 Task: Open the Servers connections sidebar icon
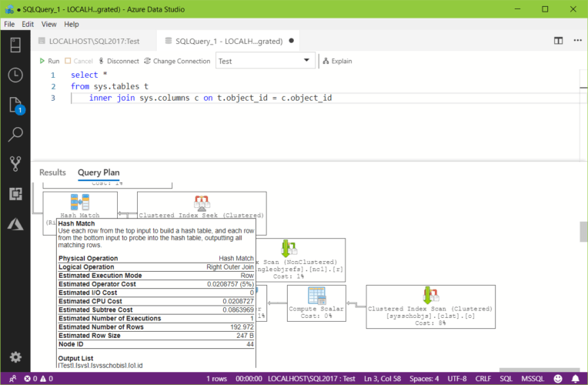15,44
